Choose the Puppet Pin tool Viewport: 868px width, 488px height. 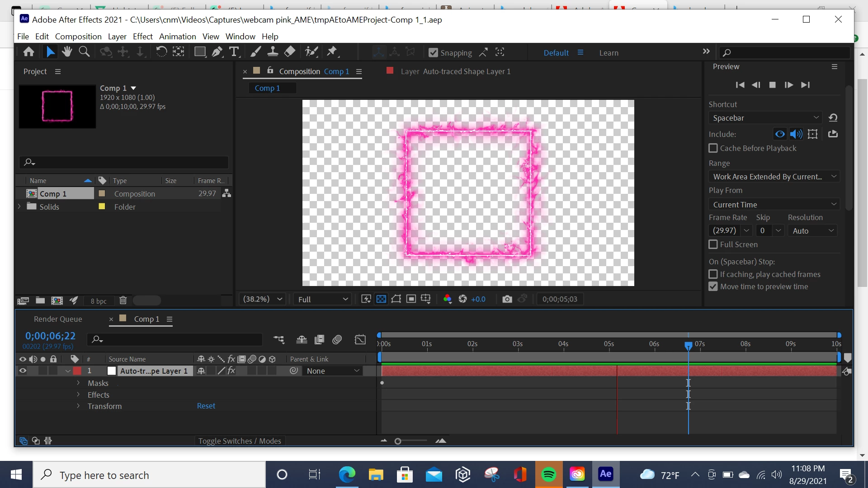point(332,52)
